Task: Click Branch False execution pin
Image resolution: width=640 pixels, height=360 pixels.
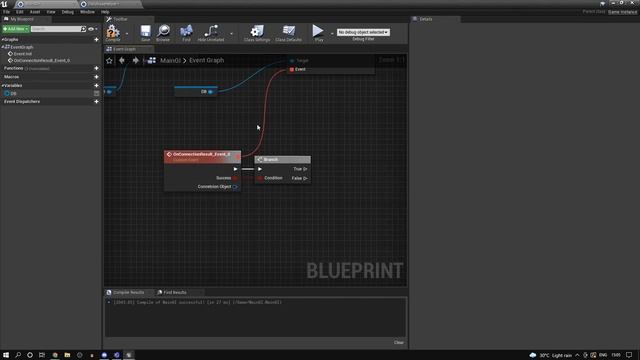Action: point(305,178)
